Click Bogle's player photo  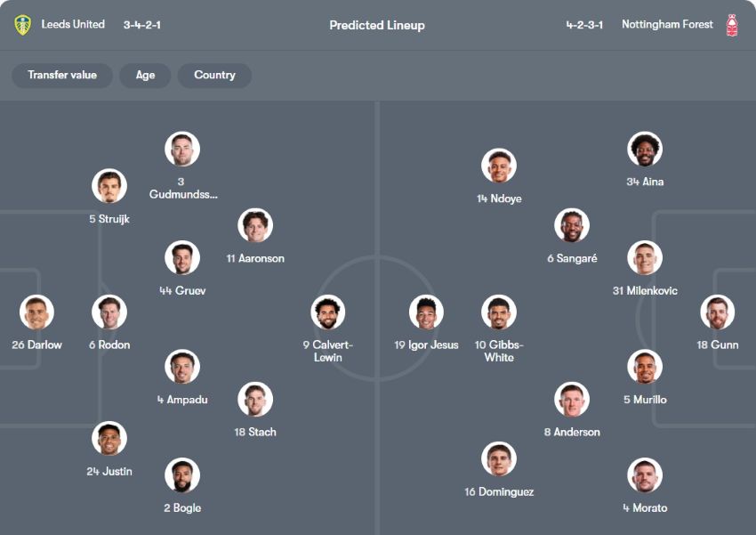[182, 475]
